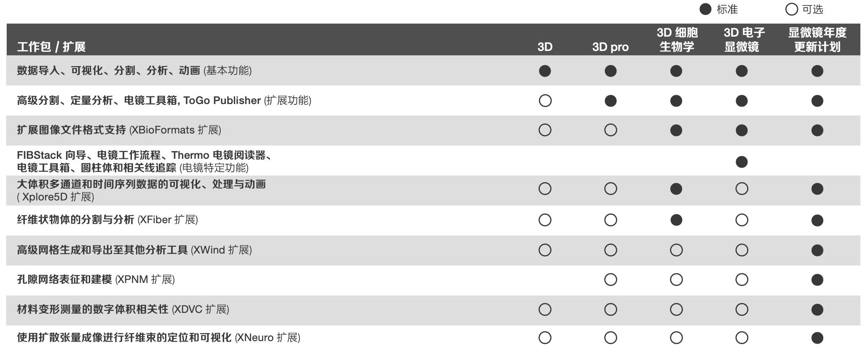Click the filled dot in the XPNM row
868x355 pixels.
[x=817, y=280]
